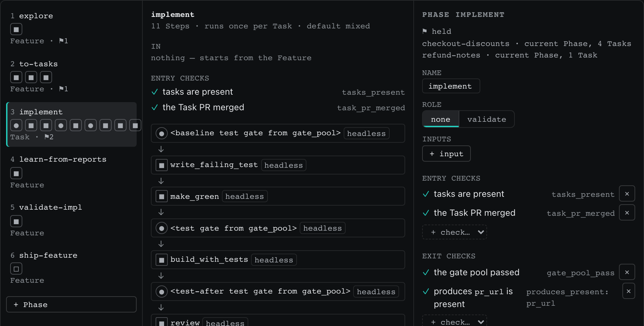Image resolution: width=644 pixels, height=326 pixels.
Task: Open the implement phase
Action: [x=71, y=124]
